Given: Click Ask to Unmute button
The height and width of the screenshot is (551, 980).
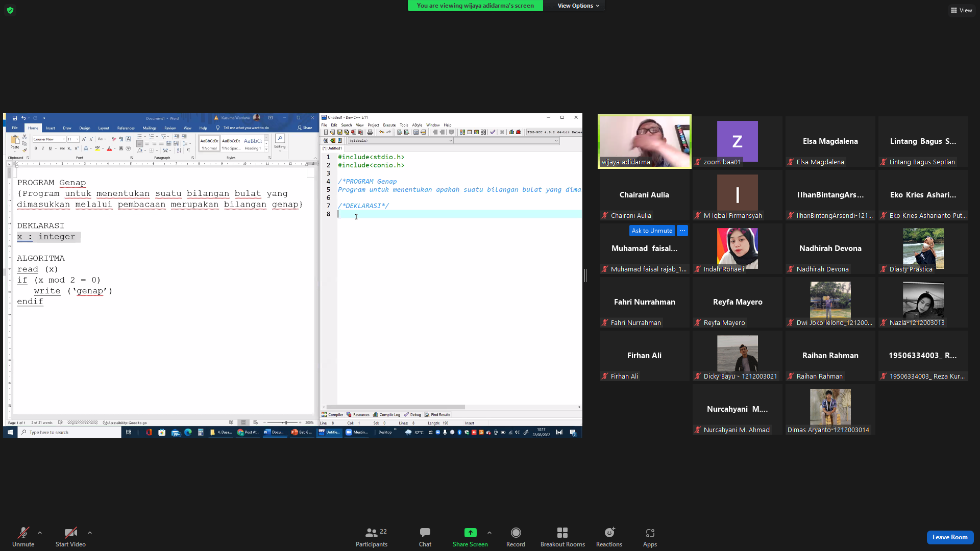Looking at the screenshot, I should point(652,231).
